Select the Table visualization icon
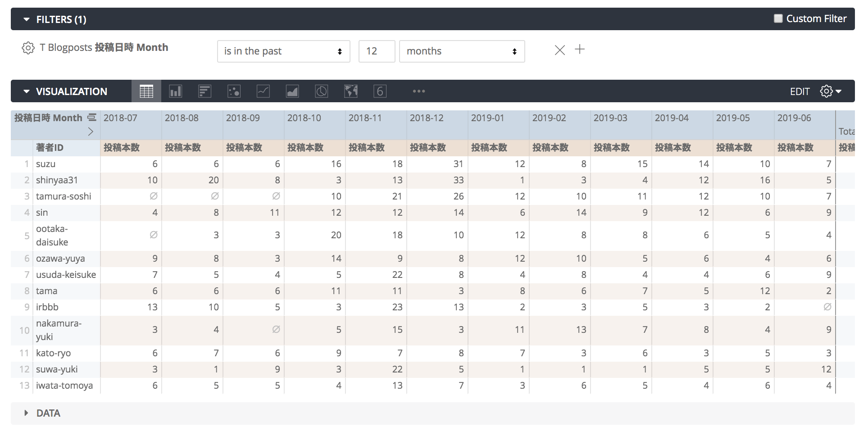The height and width of the screenshot is (436, 868). click(x=146, y=91)
